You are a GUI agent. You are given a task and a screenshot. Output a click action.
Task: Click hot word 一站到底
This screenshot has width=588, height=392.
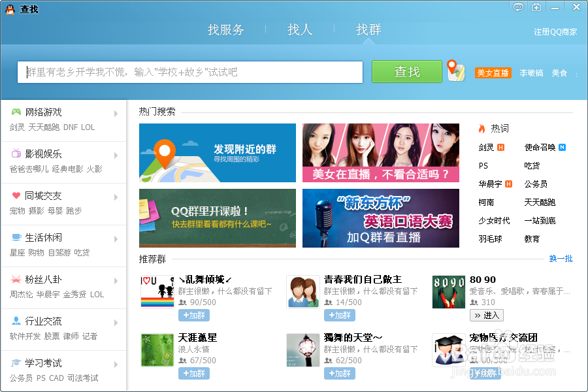[540, 221]
